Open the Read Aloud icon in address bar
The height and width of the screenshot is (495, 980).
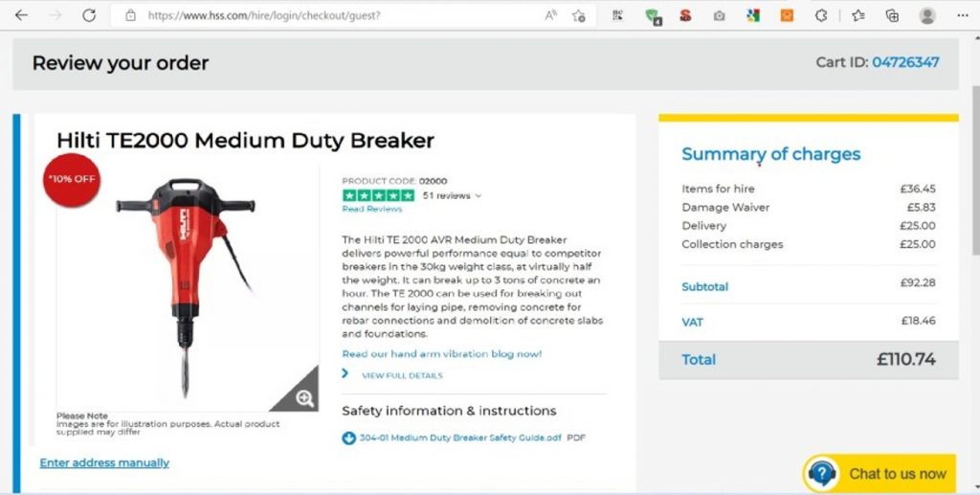pyautogui.click(x=550, y=15)
